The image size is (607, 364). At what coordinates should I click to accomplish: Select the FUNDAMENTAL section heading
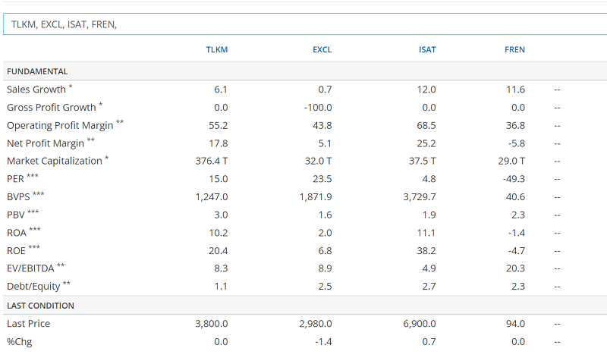[37, 71]
